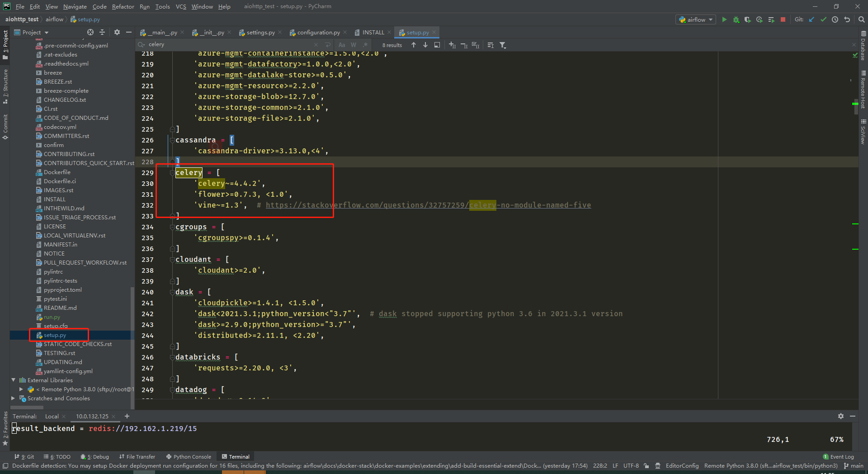This screenshot has width=868, height=474.
Task: Start debugging with the bug icon
Action: tap(736, 19)
